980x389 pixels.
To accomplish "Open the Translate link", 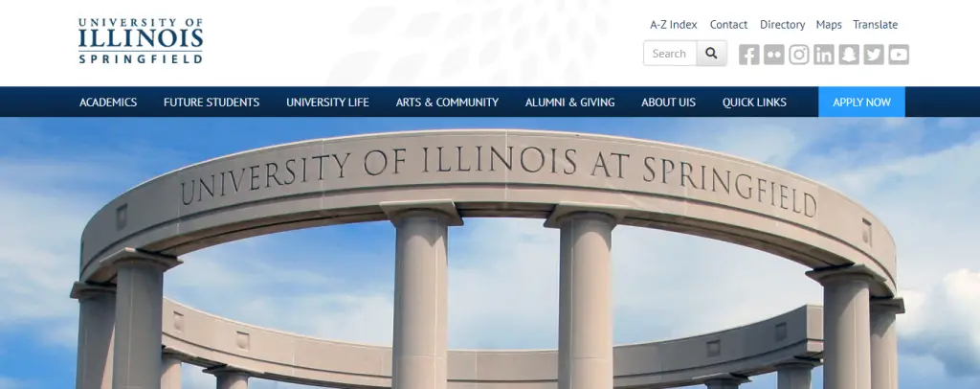I will 875,24.
